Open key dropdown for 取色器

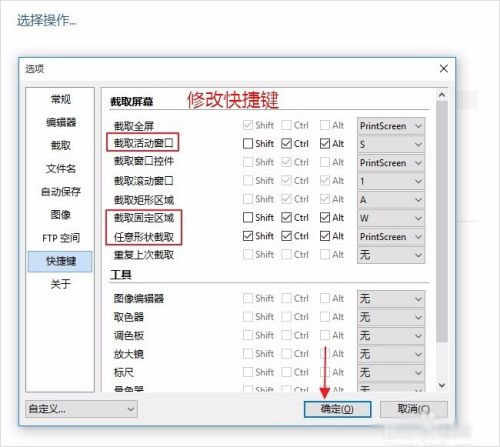391,317
